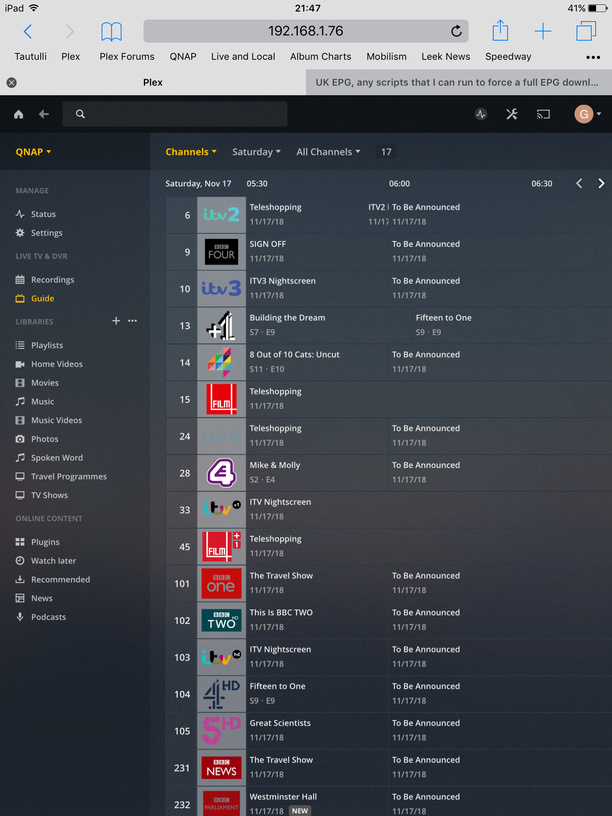
Task: Click the BBC One channel logo
Action: 221,583
